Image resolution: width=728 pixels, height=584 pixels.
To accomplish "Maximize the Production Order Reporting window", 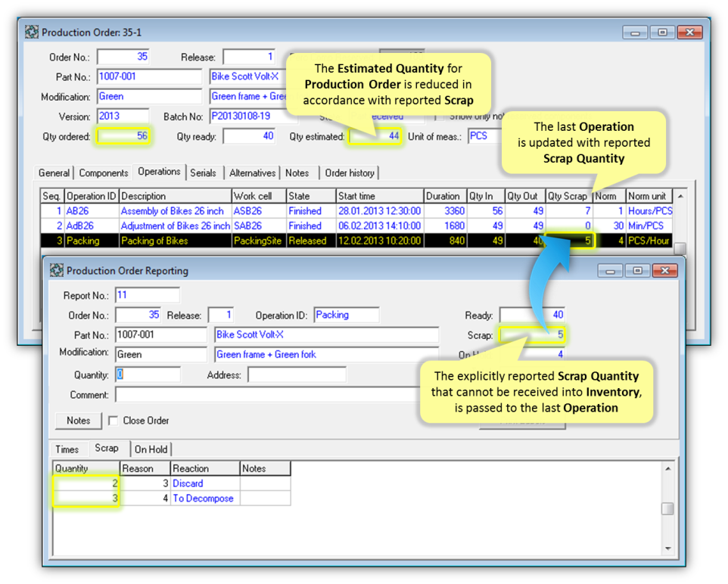I will (637, 270).
